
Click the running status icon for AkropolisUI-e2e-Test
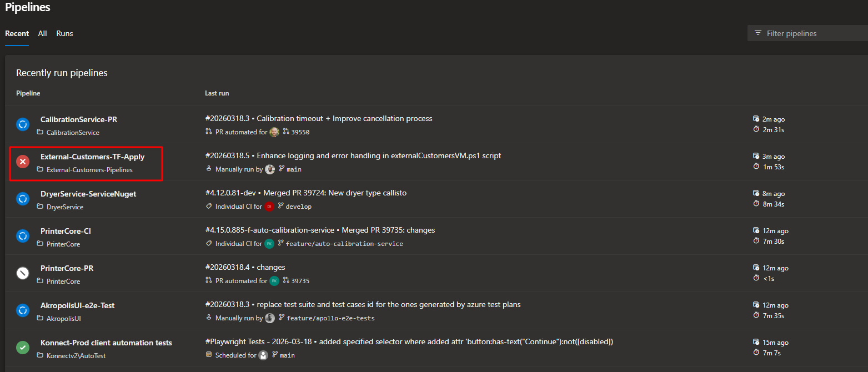click(x=23, y=310)
